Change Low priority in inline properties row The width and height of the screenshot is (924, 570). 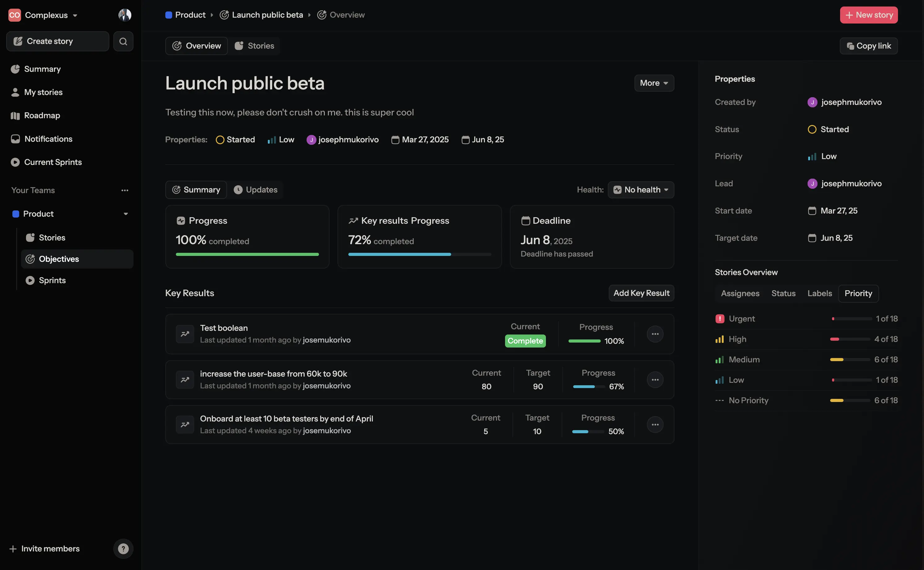[x=281, y=140]
